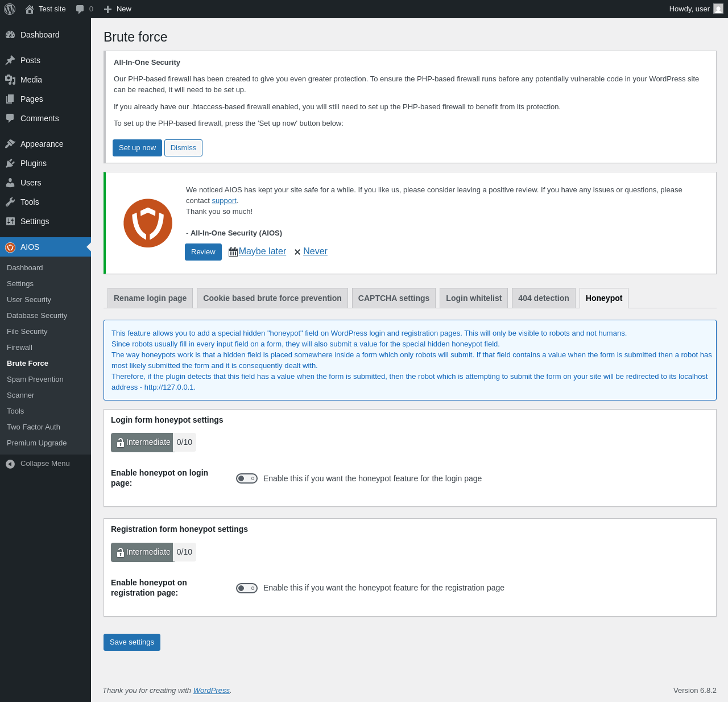Screen dimensions: 728x702
Task: Click the Pages icon in sidebar
Action: click(x=10, y=99)
